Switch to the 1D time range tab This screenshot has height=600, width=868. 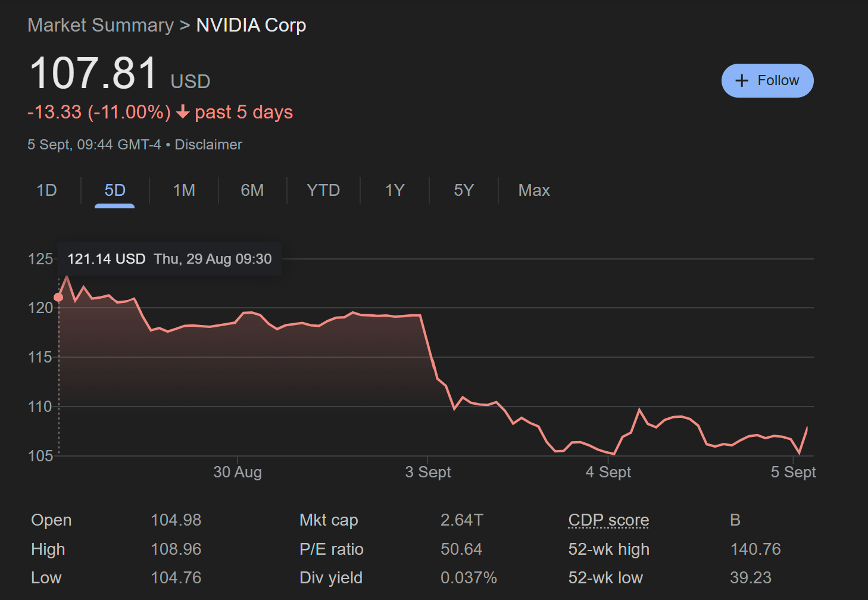(46, 190)
